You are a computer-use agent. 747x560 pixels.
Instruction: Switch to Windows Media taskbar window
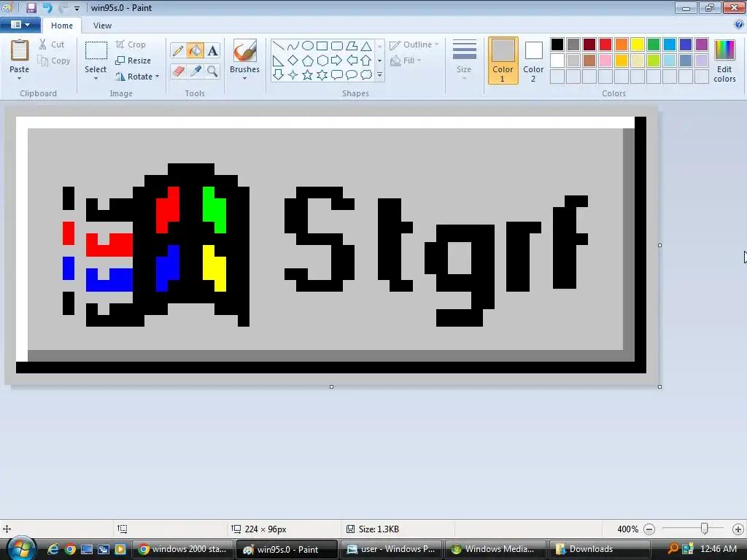click(x=495, y=549)
